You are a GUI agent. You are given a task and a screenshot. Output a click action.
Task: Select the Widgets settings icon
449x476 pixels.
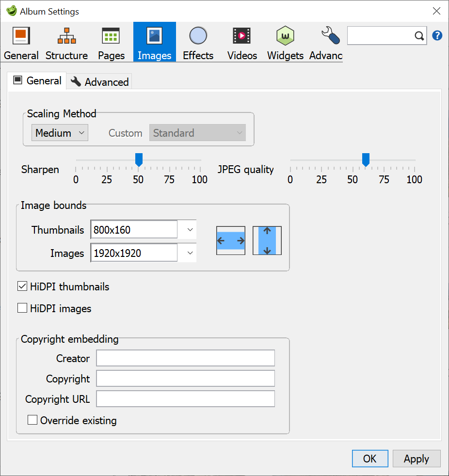[285, 41]
